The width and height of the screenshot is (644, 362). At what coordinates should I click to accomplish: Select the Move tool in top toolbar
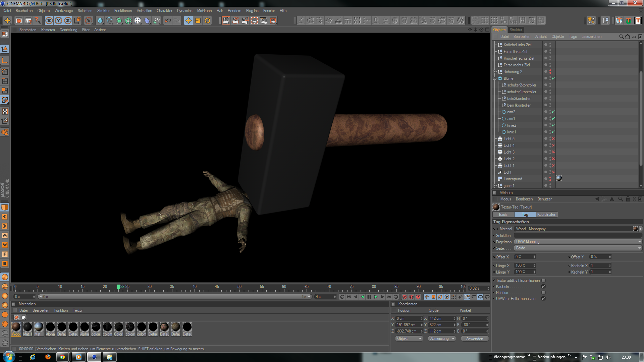point(189,21)
